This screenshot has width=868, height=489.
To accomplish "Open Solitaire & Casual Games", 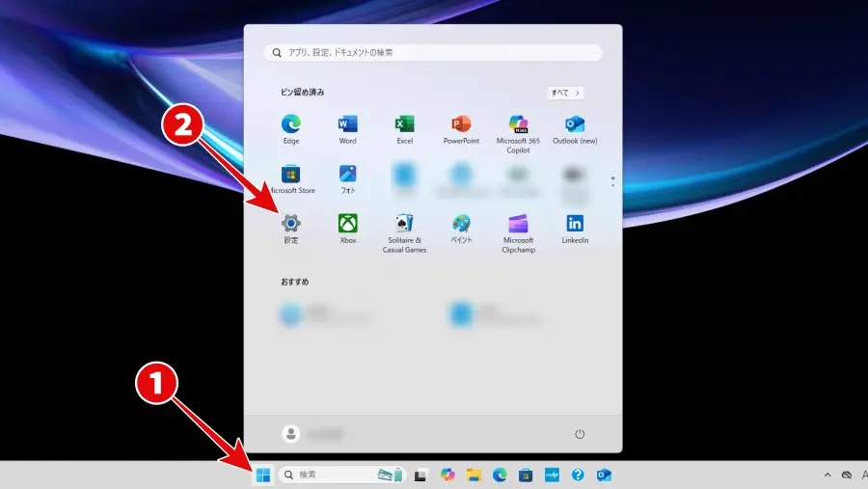I will point(405,233).
